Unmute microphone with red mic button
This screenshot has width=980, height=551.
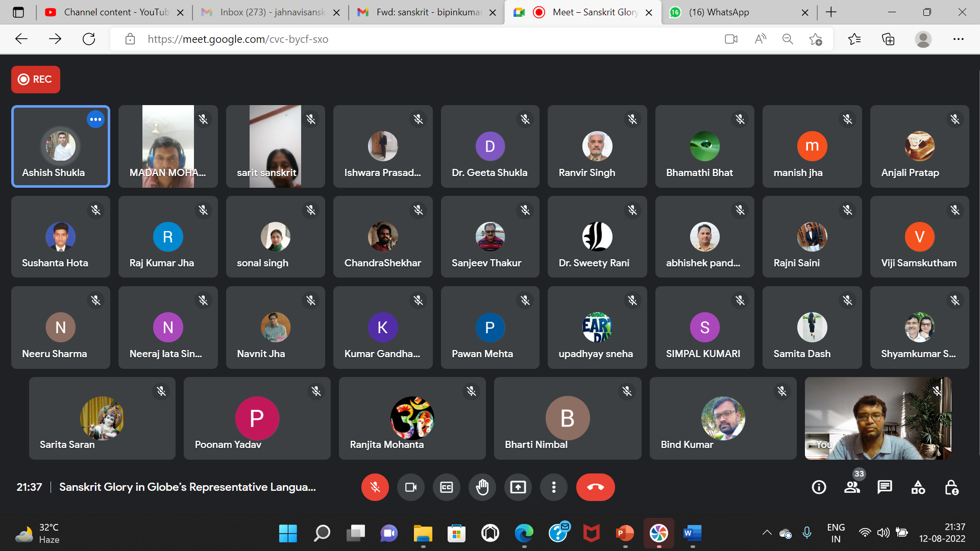[375, 487]
